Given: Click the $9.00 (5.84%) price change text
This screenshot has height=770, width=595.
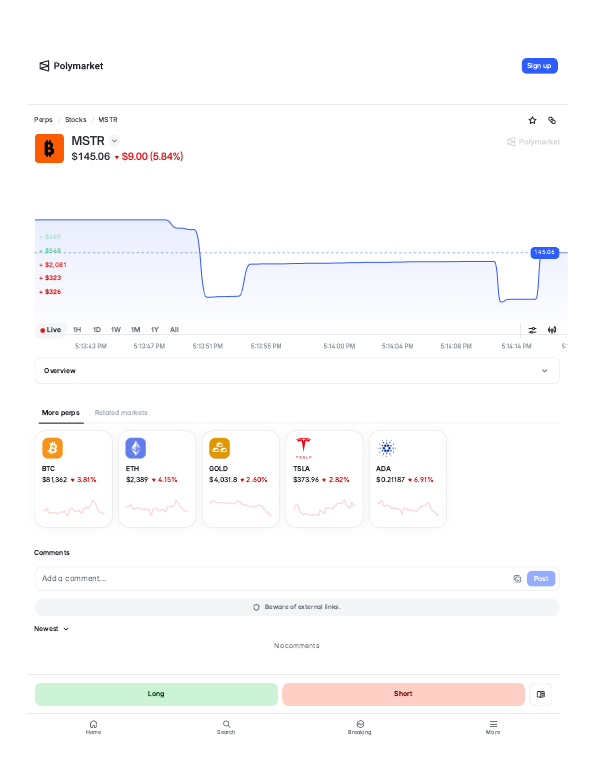Looking at the screenshot, I should [152, 157].
